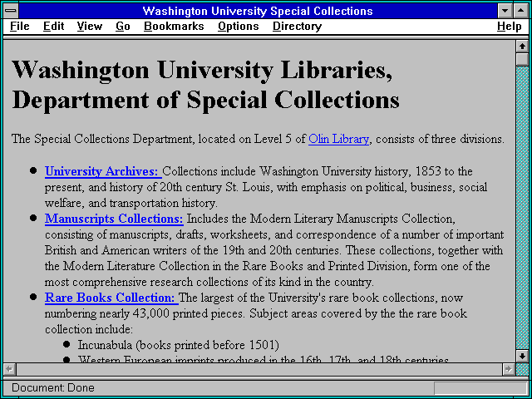The height and width of the screenshot is (399, 532).
Task: Click the horizontal scrollbar left arrow
Action: (x=9, y=369)
